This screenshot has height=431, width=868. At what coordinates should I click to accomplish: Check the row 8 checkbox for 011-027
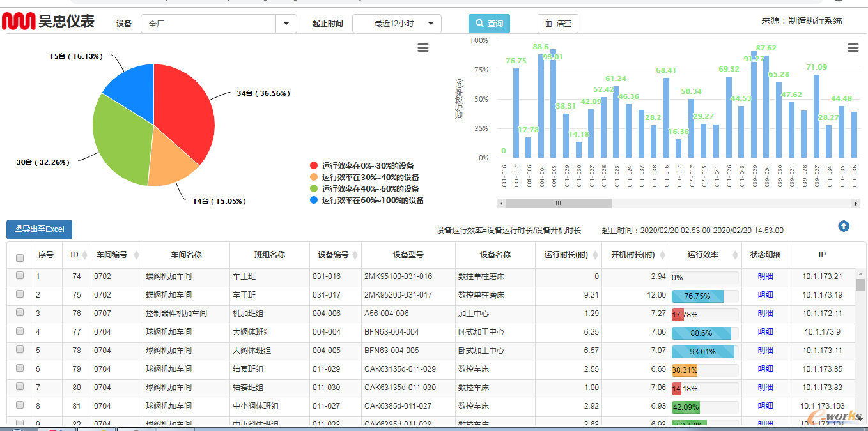(x=20, y=405)
